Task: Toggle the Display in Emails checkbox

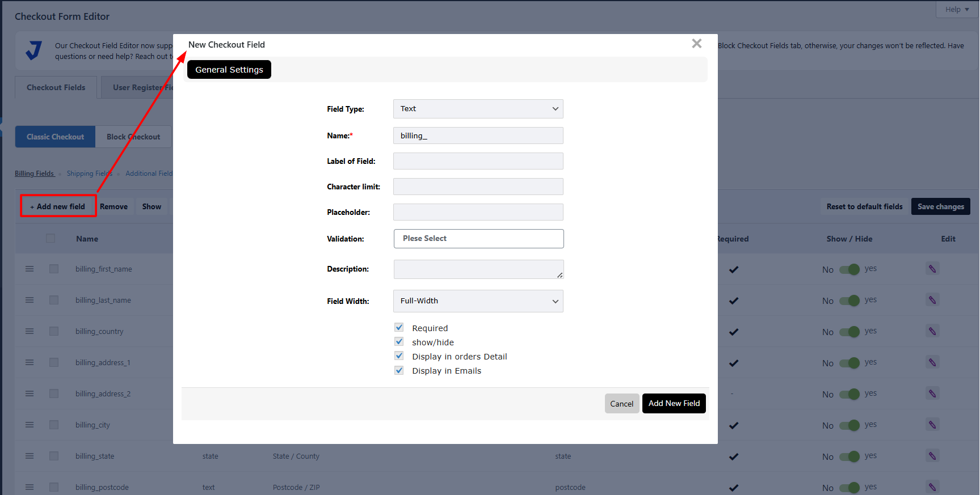Action: 399,370
